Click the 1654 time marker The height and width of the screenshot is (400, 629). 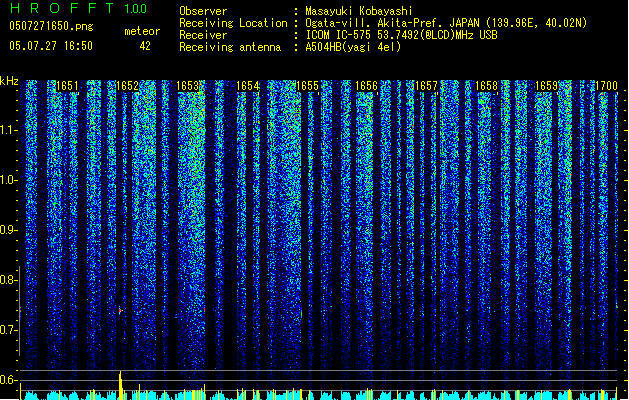pos(248,86)
